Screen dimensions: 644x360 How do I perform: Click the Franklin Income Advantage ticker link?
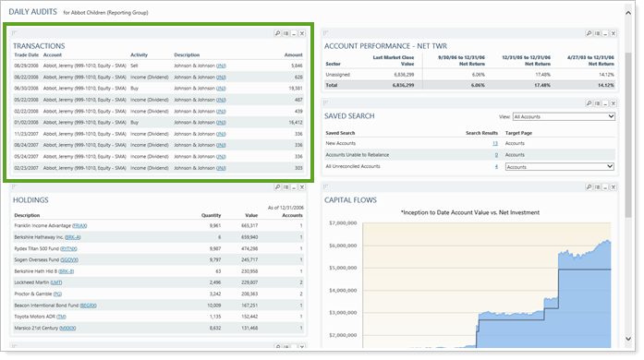coord(79,226)
